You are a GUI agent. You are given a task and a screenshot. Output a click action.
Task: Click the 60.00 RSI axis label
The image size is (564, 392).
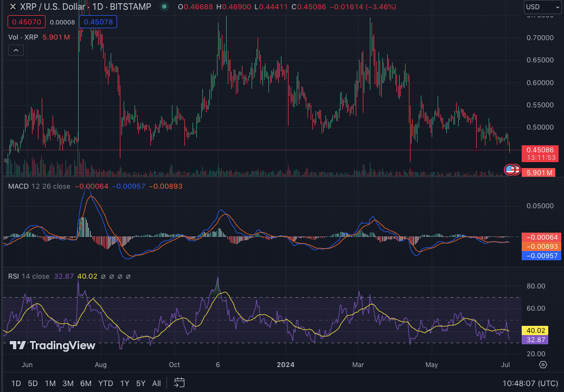[536, 309]
